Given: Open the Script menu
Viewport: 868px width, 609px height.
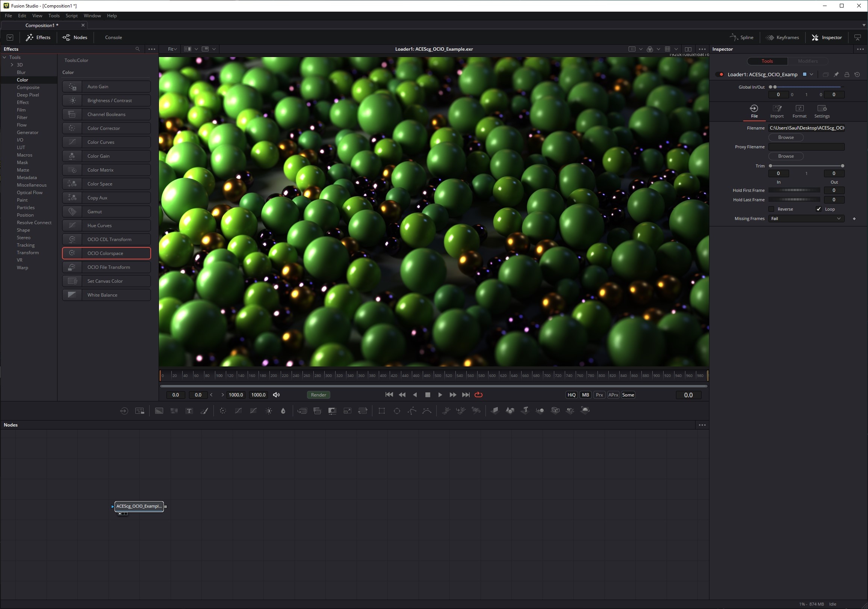Looking at the screenshot, I should [71, 15].
